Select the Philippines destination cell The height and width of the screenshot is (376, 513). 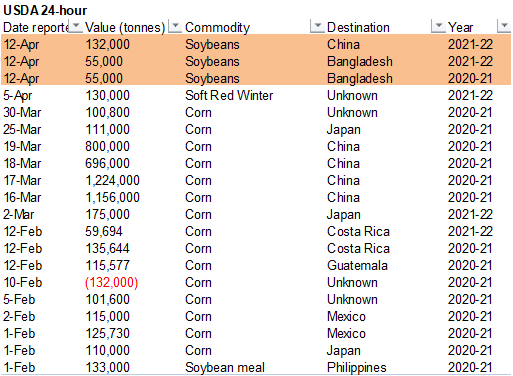pos(357,368)
